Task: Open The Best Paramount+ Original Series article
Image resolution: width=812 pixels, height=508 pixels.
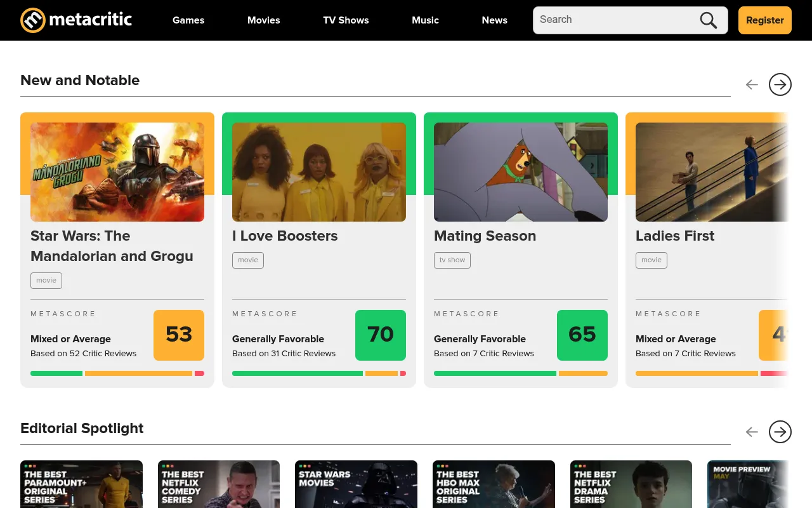Action: pyautogui.click(x=81, y=484)
